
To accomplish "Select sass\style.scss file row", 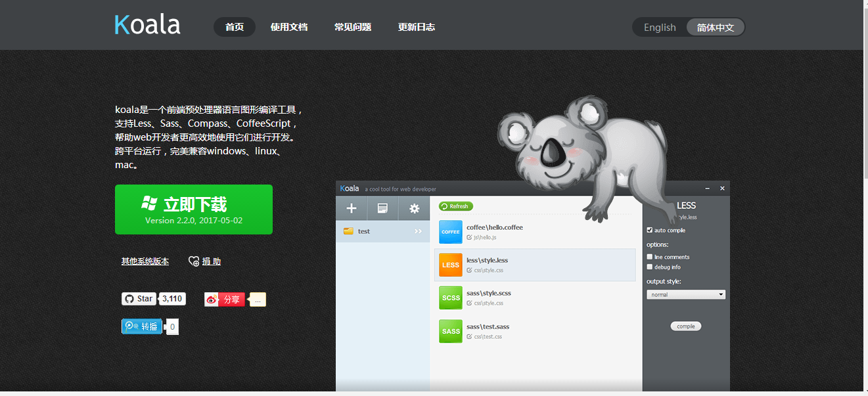I will [x=535, y=297].
